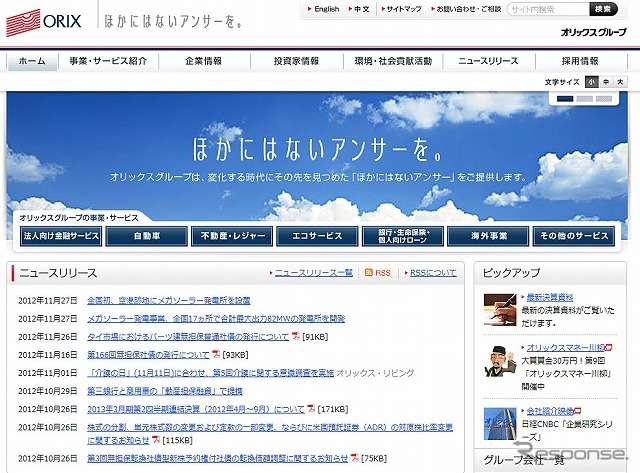Select large font size 大
The width and height of the screenshot is (640, 473).
[x=620, y=82]
